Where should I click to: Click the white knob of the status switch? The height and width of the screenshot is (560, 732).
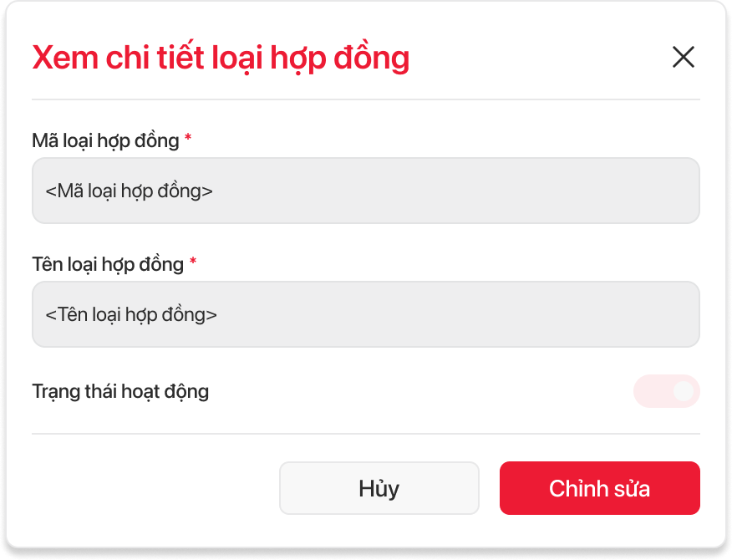pos(684,391)
